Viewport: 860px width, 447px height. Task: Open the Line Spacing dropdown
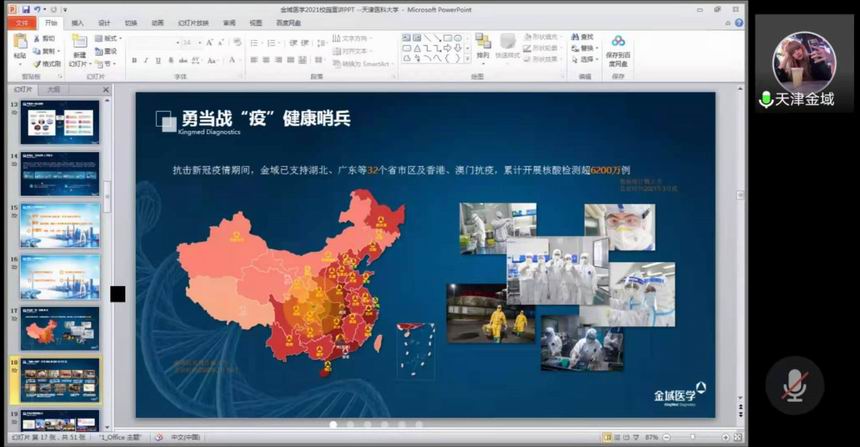point(322,43)
